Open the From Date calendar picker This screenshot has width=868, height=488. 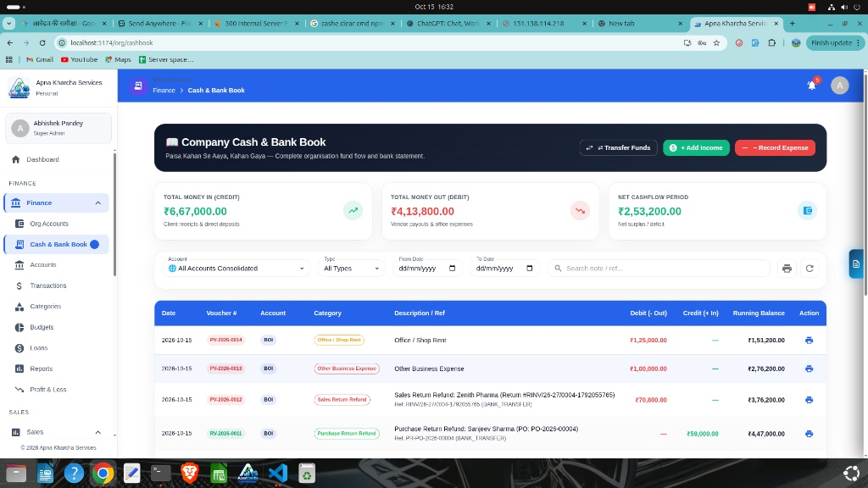452,269
